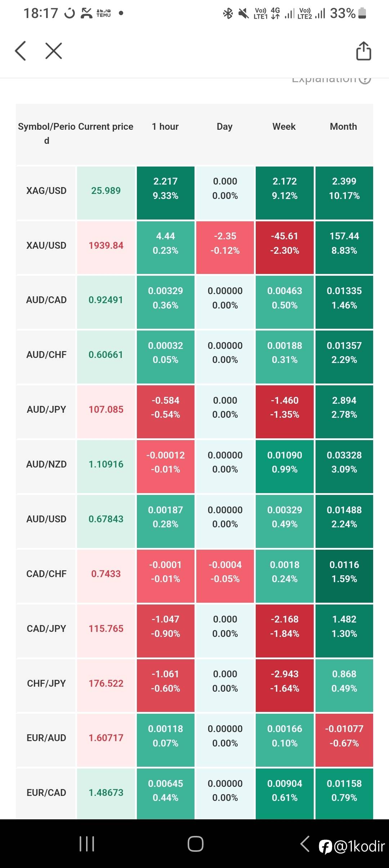Select AUD/JPY symbol label
Screen dimensions: 389x868
tap(46, 409)
